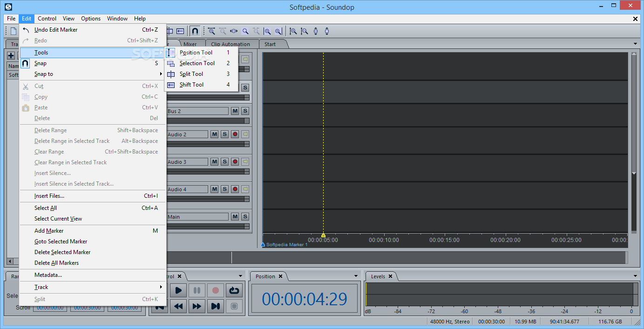644x329 pixels.
Task: Mute the Audio 2 track
Action: coord(215,134)
